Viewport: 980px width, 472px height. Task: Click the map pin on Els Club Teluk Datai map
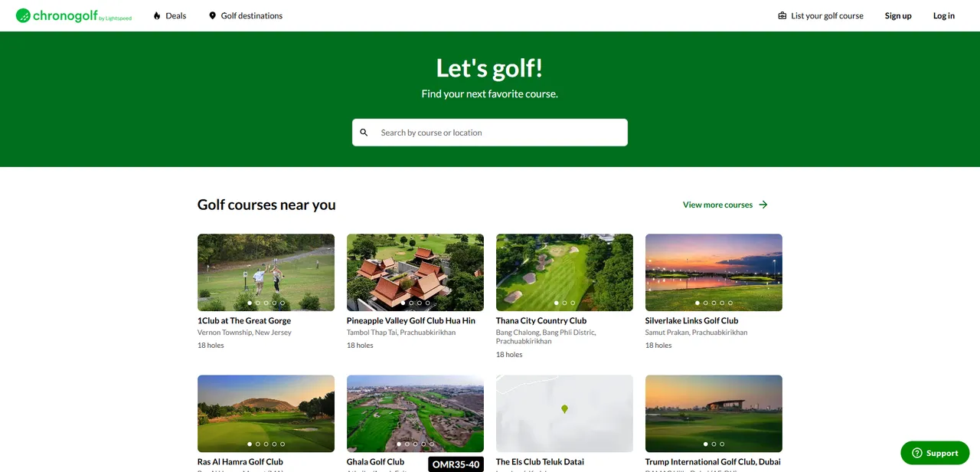pos(564,409)
